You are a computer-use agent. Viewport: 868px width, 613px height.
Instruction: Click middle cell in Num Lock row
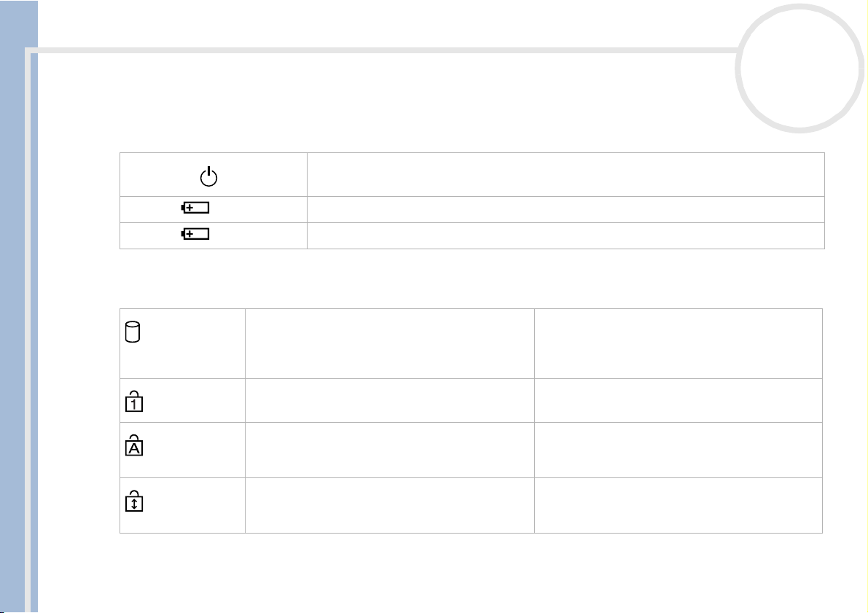(390, 400)
